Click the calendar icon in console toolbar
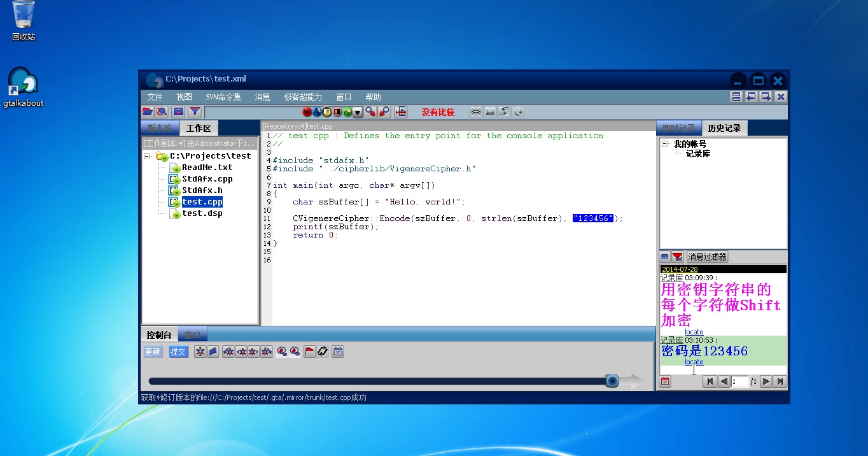Screen dimensions: 868x456 click(x=338, y=352)
